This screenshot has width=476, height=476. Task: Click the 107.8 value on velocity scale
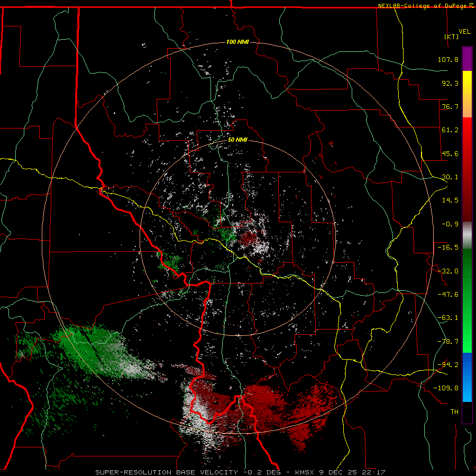448,59
